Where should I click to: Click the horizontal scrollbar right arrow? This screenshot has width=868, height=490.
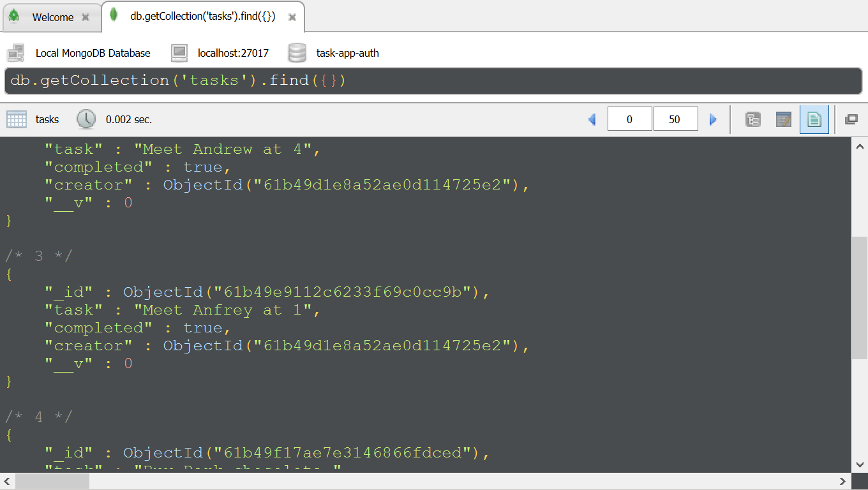point(844,481)
